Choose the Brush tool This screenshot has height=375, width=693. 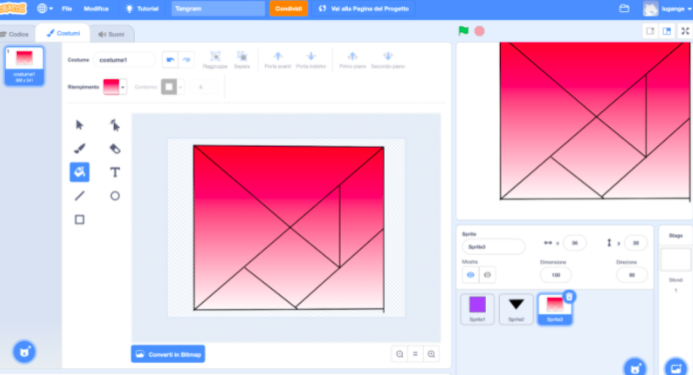pyautogui.click(x=80, y=149)
